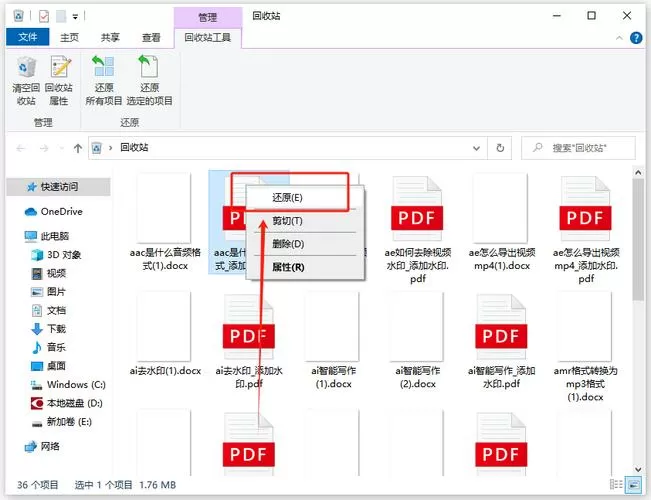Select file aac是什么音频格式(1).docx
The height and width of the screenshot is (500, 651).
(x=165, y=222)
